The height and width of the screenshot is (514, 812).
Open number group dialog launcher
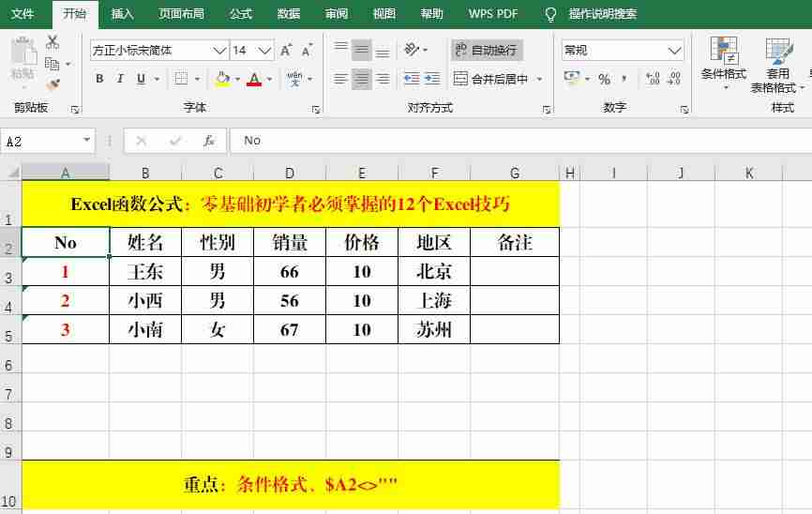point(684,110)
